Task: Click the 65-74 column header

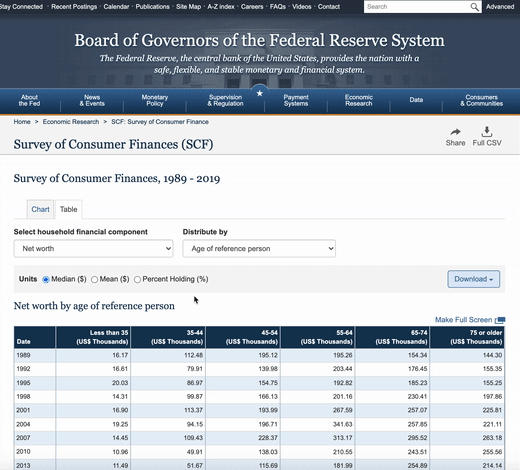Action: coord(392,337)
